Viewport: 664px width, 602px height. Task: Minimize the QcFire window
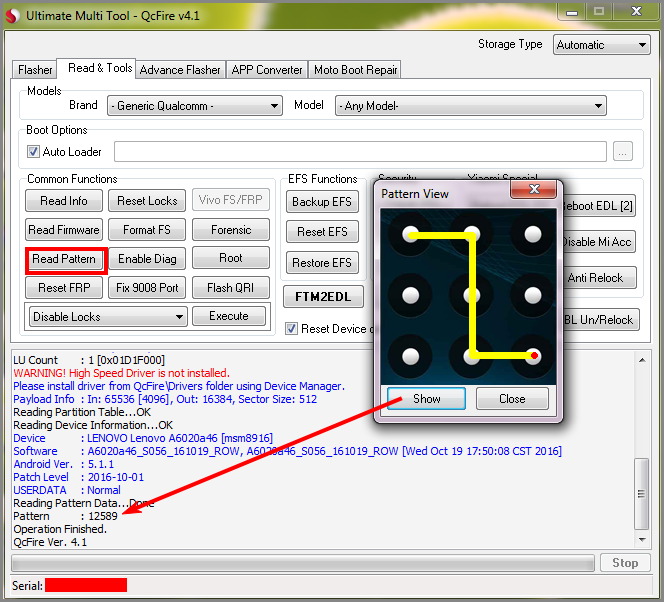572,12
